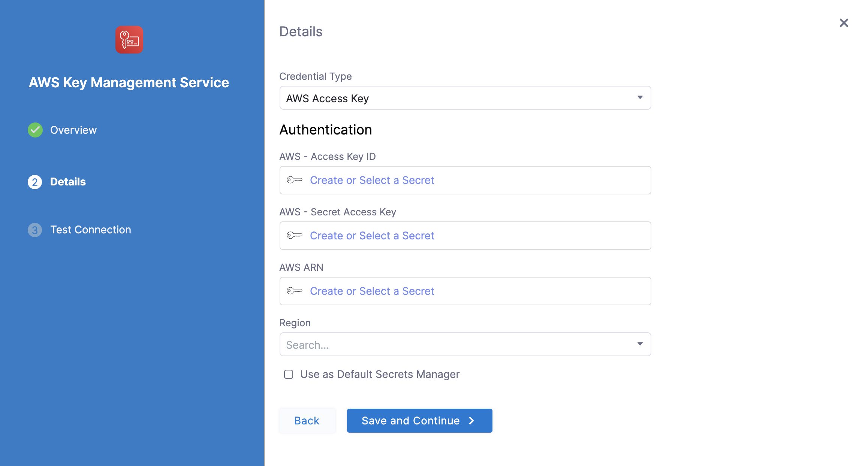This screenshot has width=868, height=466.
Task: Open Region dropdown arrow
Action: (640, 344)
